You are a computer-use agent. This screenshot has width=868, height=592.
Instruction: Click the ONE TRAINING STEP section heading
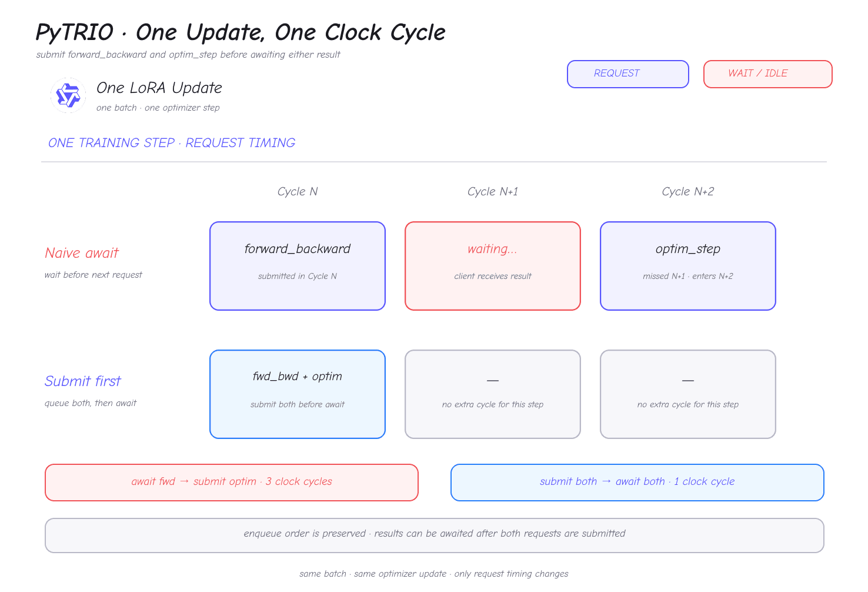point(172,143)
